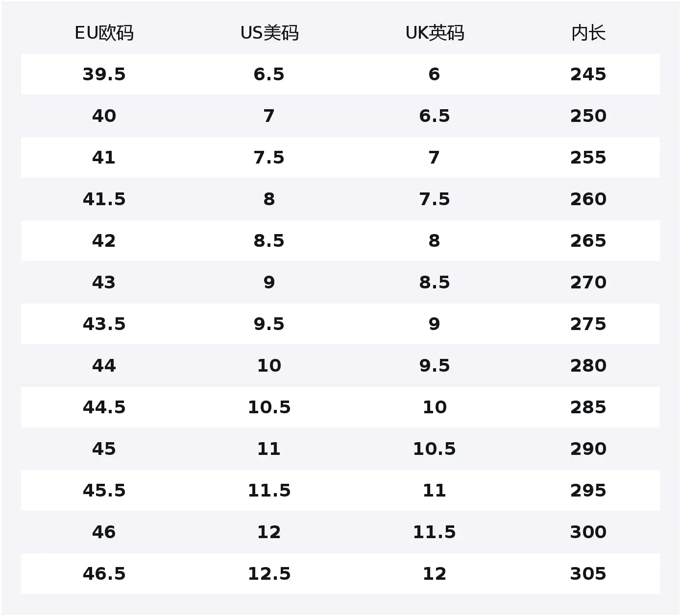
Task: Select US size 9.5 cell
Action: click(269, 324)
